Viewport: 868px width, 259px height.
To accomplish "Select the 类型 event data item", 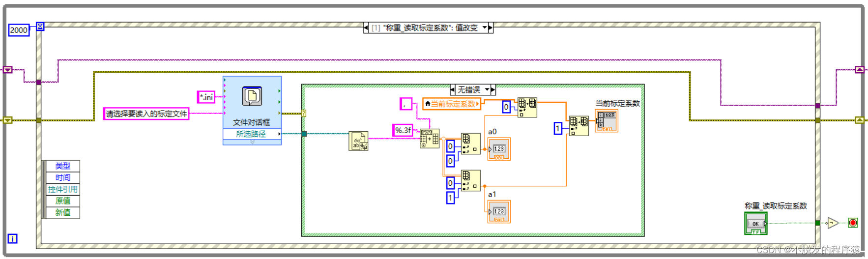I will 62,166.
